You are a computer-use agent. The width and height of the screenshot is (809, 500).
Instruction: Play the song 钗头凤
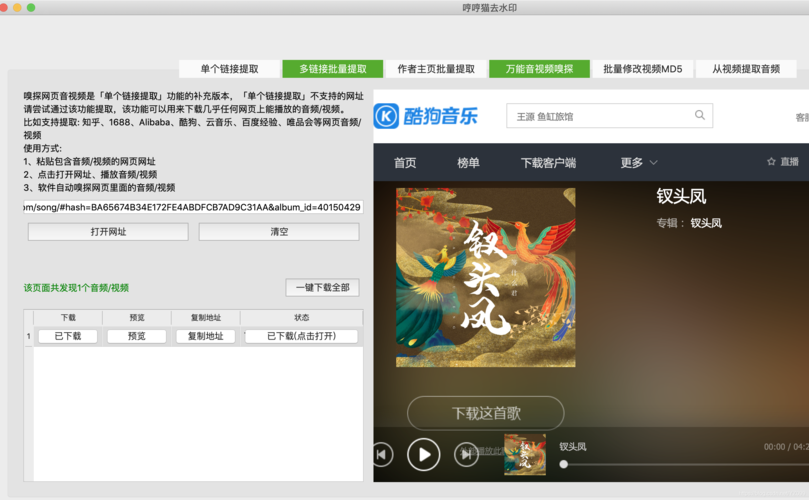424,455
